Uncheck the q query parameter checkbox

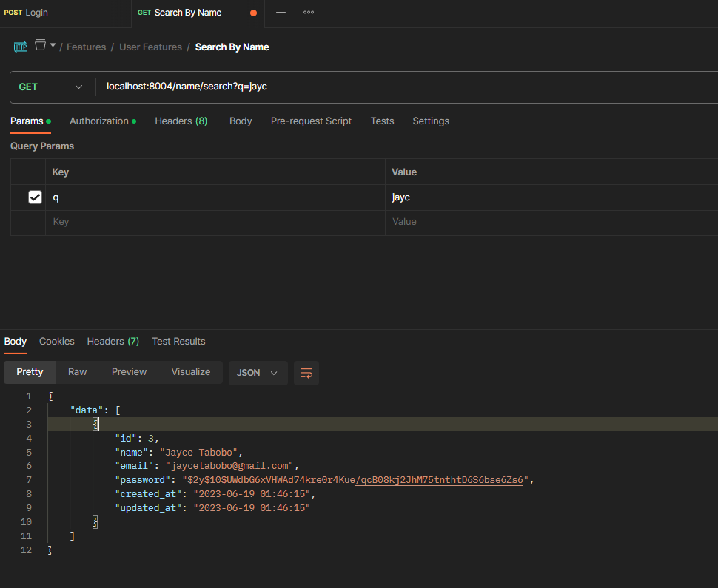35,197
